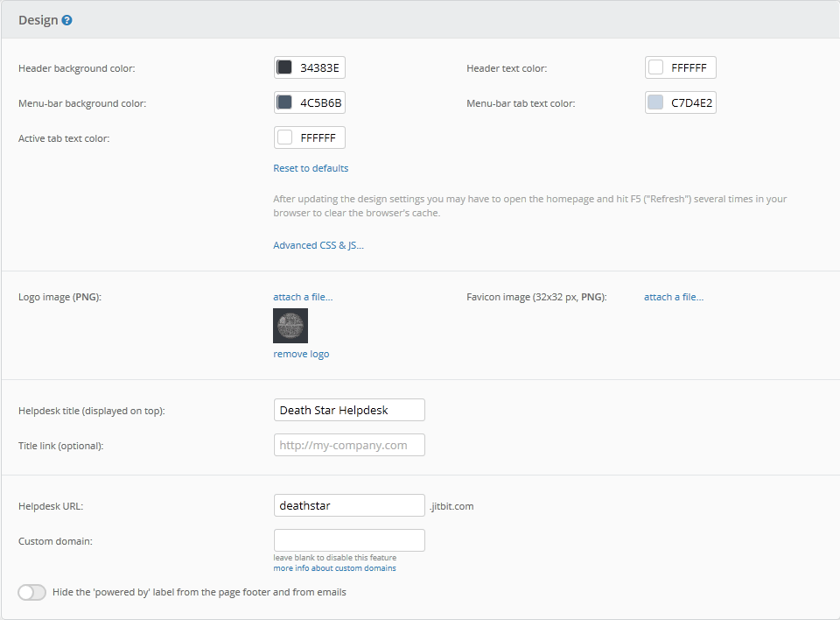Attach a favicon image file
840x620 pixels.
pyautogui.click(x=674, y=296)
